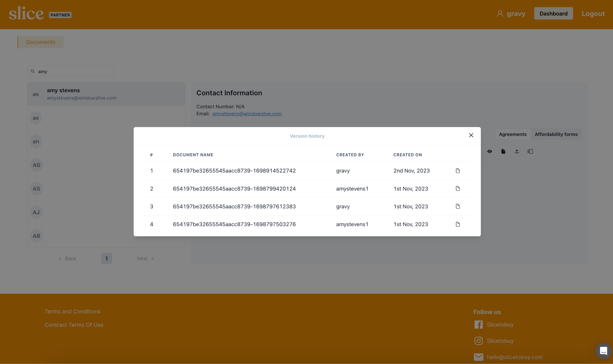This screenshot has height=364, width=613.
Task: Click the version history stack icon
Action: pos(530,151)
